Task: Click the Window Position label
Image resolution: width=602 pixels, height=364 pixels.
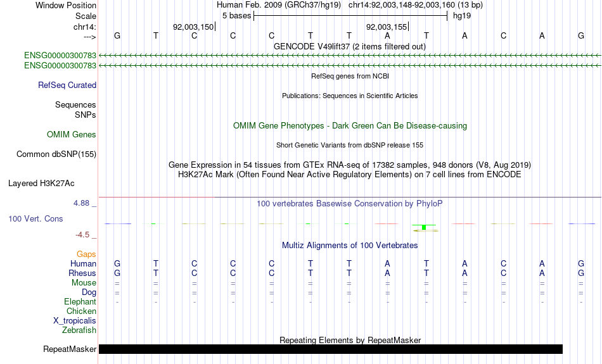Action: (x=66, y=5)
